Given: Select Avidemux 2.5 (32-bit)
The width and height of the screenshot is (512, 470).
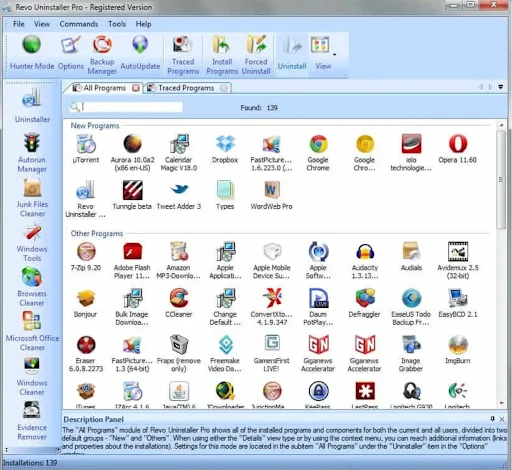Looking at the screenshot, I should click(x=458, y=261).
